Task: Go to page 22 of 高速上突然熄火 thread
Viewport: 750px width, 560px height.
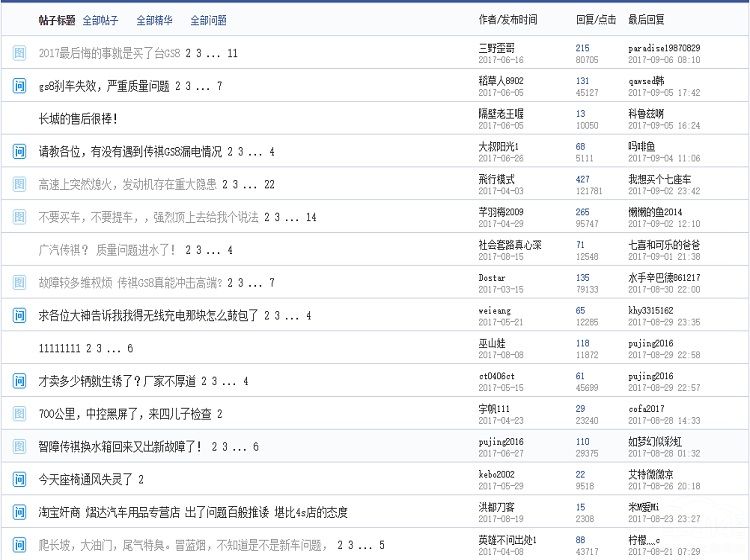Action: [x=269, y=185]
